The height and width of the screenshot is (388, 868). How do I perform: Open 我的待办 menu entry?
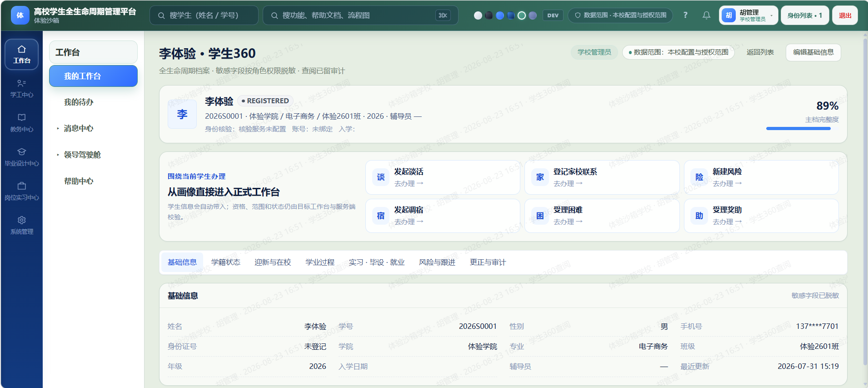tap(93, 102)
